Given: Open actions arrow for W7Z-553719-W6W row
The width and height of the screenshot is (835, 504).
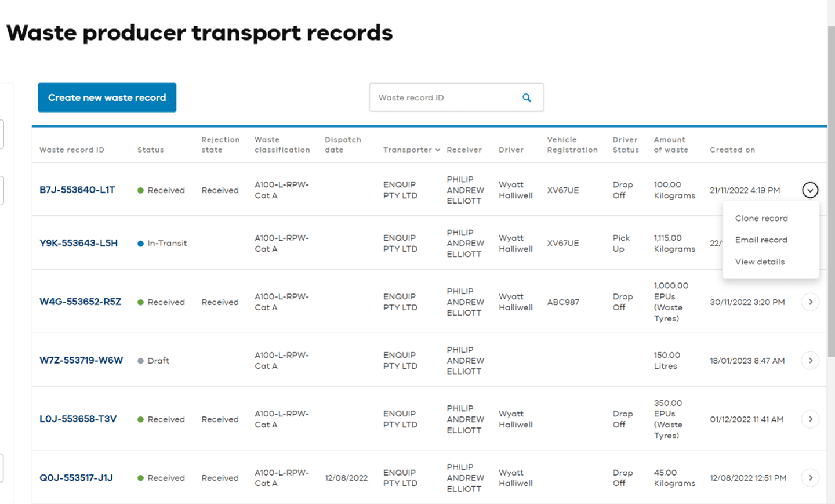Looking at the screenshot, I should coord(810,361).
